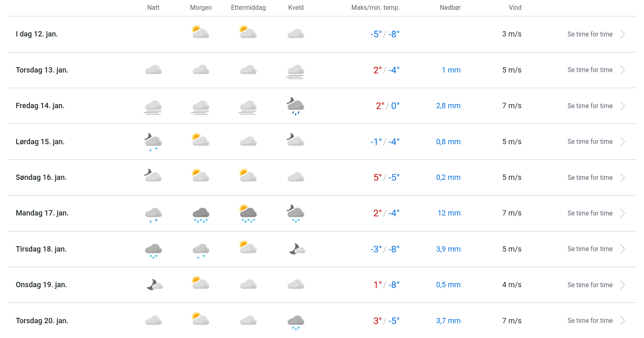The height and width of the screenshot is (338, 644).
Task: Expand chevron for Torsdag 20. jan.
Action: pos(622,321)
